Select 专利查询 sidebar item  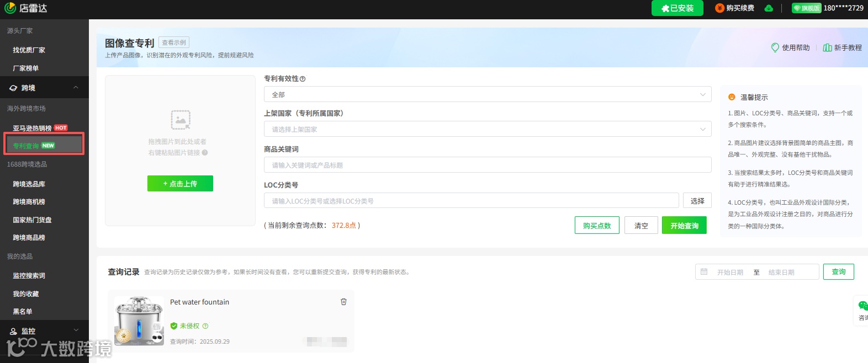pyautogui.click(x=44, y=145)
